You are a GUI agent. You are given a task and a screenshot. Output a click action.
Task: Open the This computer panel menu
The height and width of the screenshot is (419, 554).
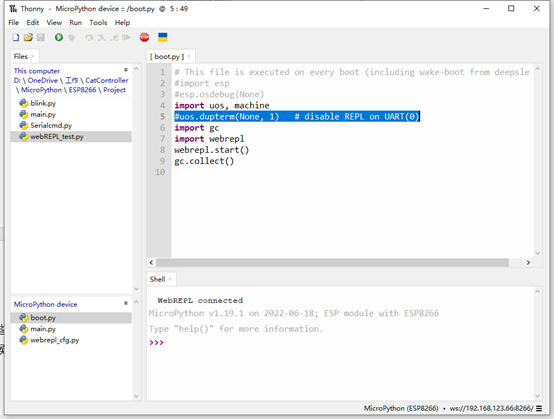point(125,70)
